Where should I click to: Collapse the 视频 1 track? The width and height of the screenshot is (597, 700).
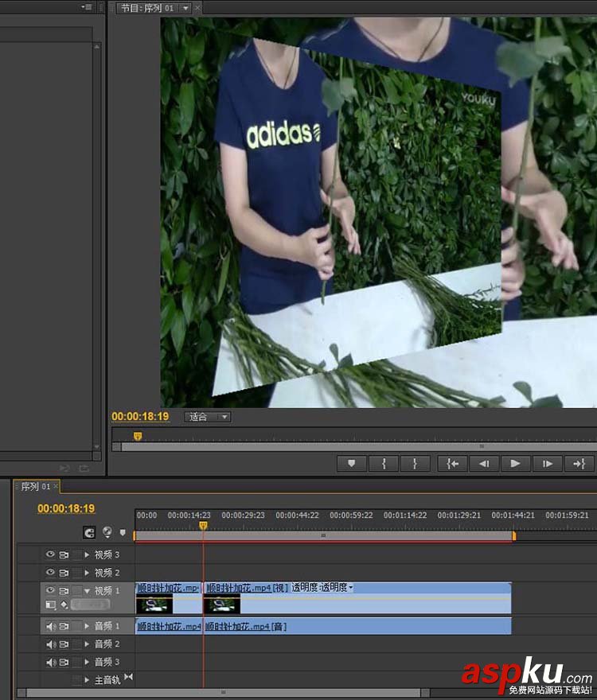coord(87,590)
